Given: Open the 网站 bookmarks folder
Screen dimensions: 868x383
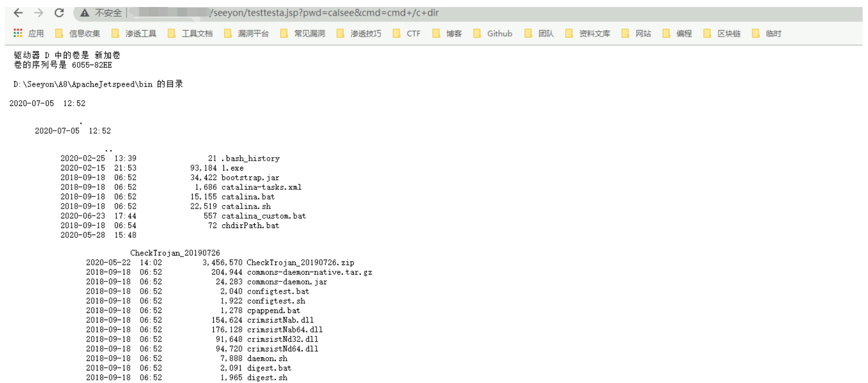Looking at the screenshot, I should point(636,33).
